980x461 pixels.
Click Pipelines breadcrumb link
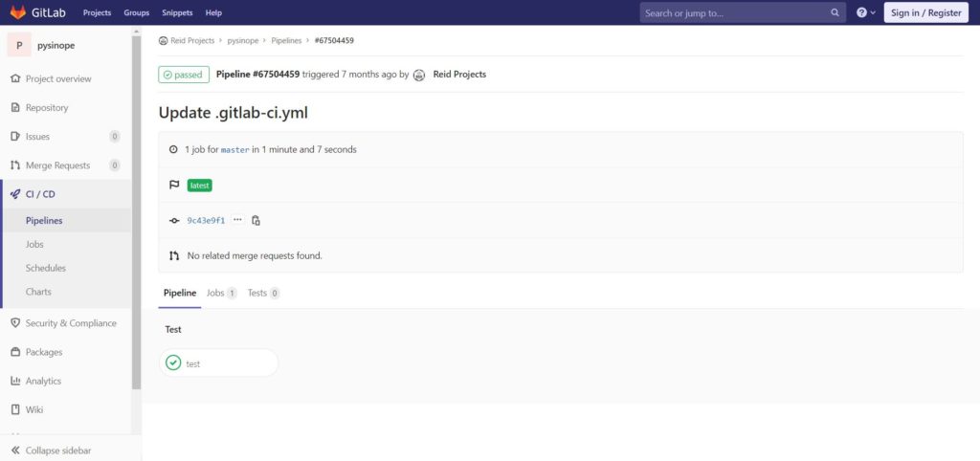pos(286,40)
